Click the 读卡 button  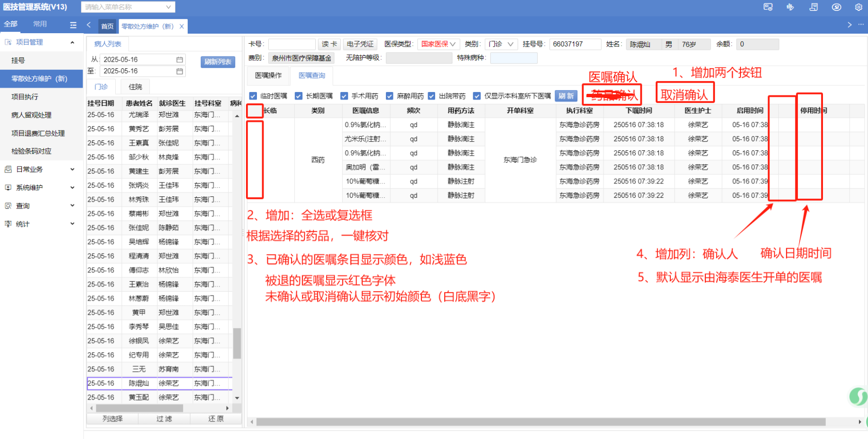(329, 44)
